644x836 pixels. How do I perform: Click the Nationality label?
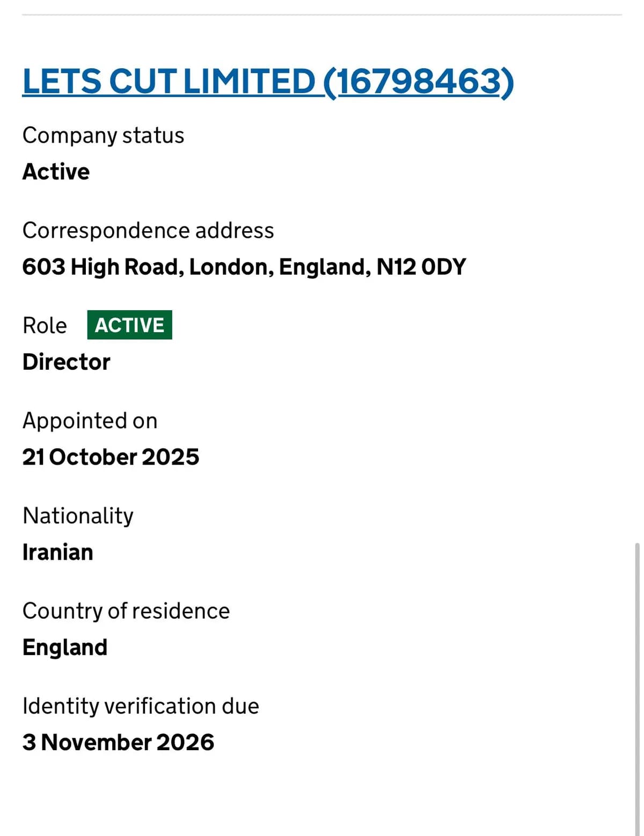click(x=78, y=516)
